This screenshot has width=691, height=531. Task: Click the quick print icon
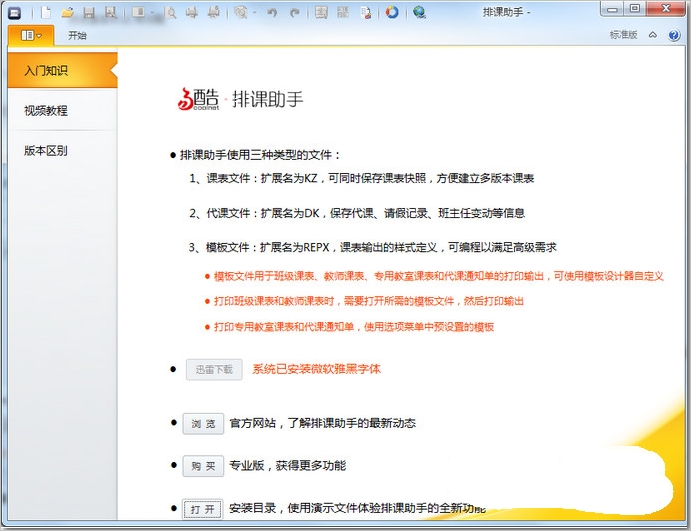213,13
